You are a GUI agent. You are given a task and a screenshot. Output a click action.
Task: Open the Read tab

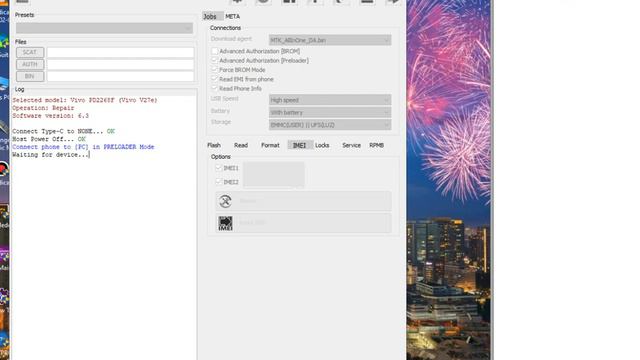coord(241,145)
